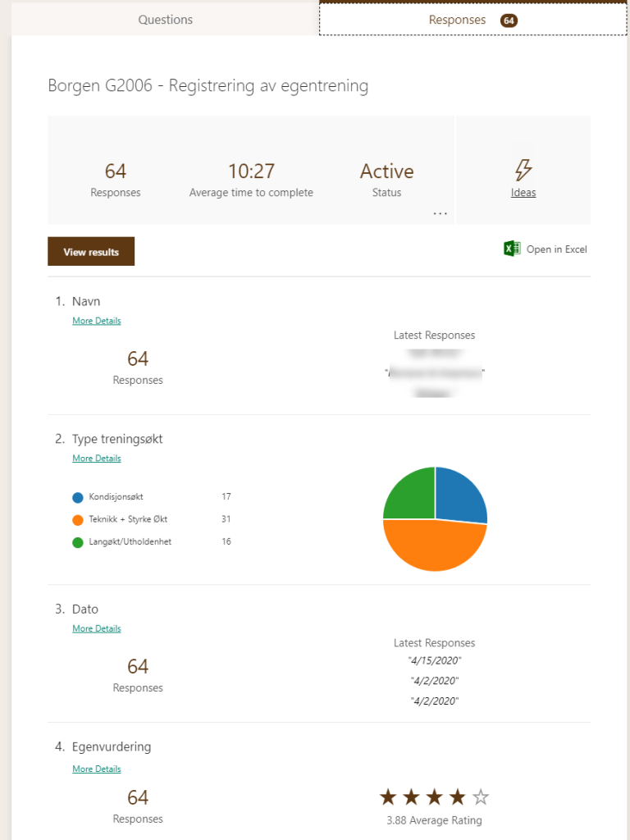The width and height of the screenshot is (630, 840).
Task: Click the View results button
Action: coord(91,252)
